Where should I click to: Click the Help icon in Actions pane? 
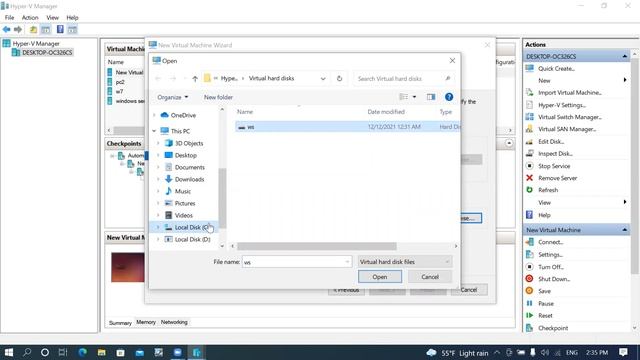pos(529,215)
